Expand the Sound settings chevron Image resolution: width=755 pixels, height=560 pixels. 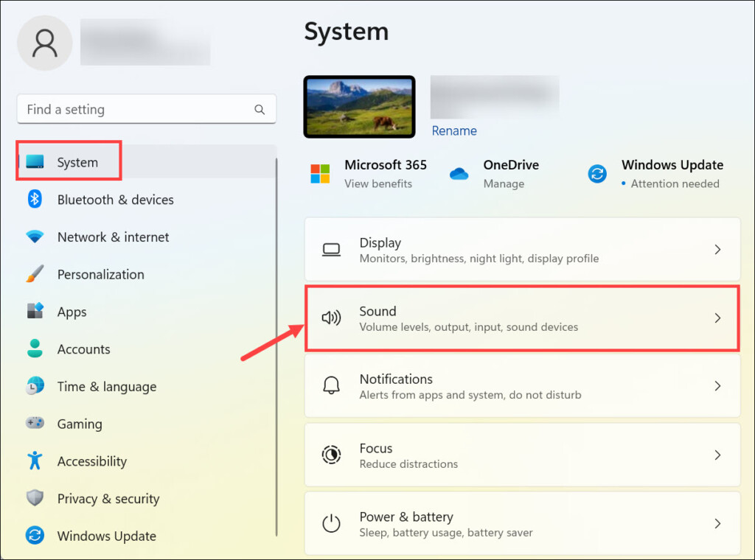(717, 318)
